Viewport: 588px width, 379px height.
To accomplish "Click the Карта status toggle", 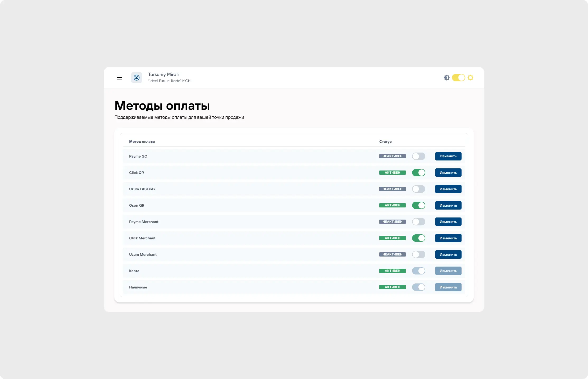I will pos(419,271).
